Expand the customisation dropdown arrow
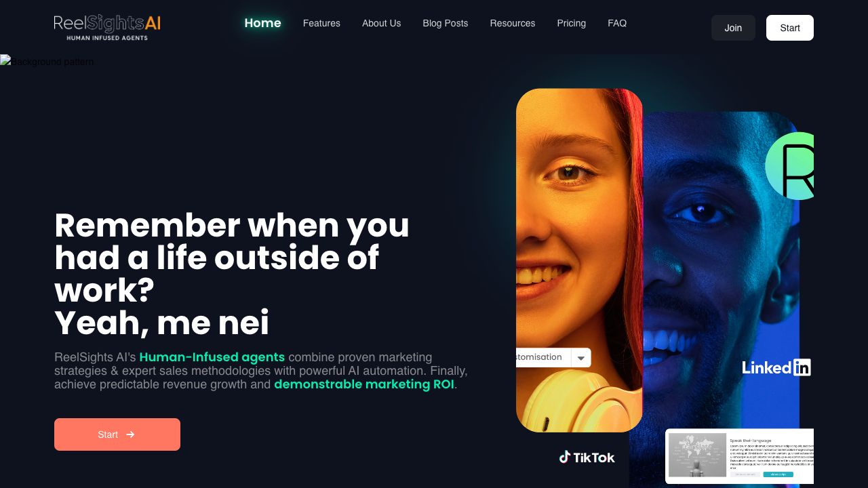 [581, 358]
